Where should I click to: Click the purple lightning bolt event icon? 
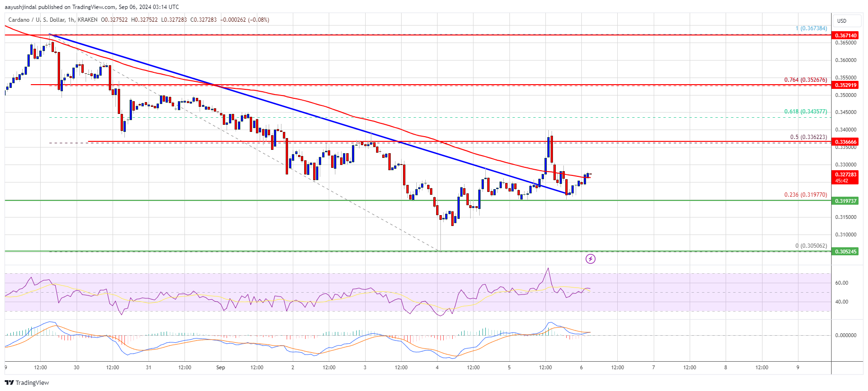click(590, 259)
